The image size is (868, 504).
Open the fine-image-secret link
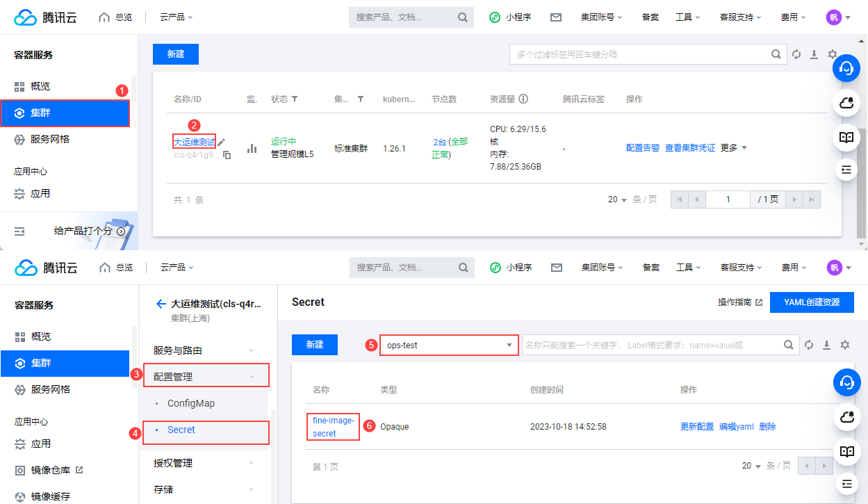334,427
